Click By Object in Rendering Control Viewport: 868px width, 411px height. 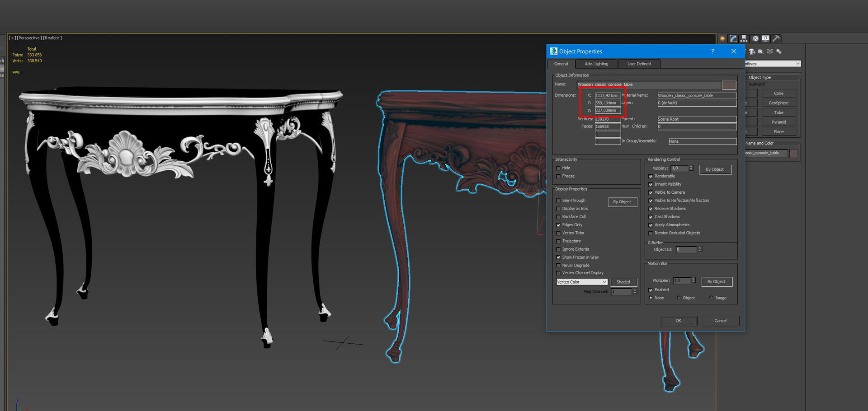point(715,169)
